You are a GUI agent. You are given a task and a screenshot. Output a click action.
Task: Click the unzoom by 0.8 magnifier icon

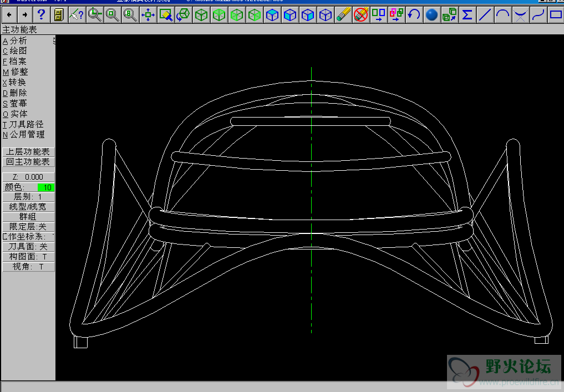point(130,15)
